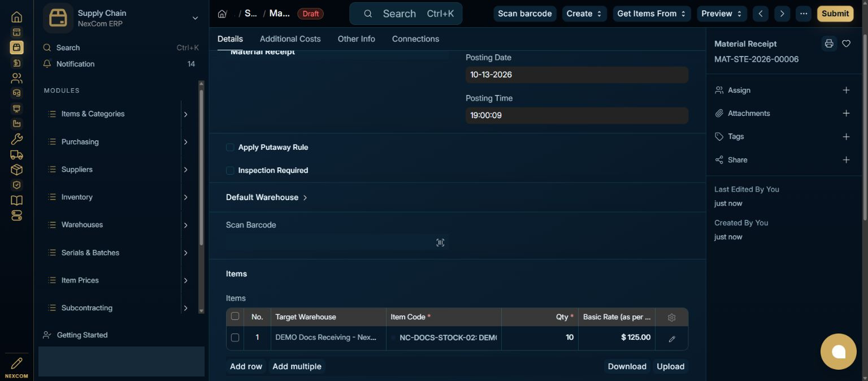Open the headset support icon

click(x=16, y=93)
